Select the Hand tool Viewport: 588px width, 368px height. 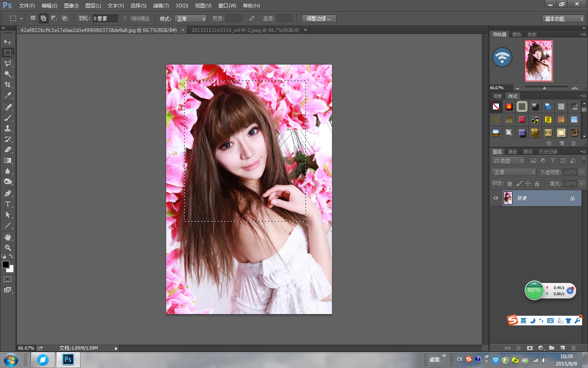(8, 237)
